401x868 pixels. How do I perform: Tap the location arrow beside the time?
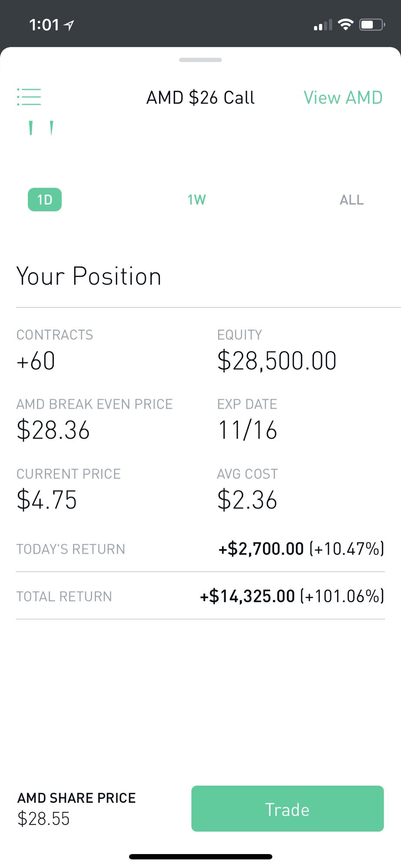pyautogui.click(x=69, y=25)
